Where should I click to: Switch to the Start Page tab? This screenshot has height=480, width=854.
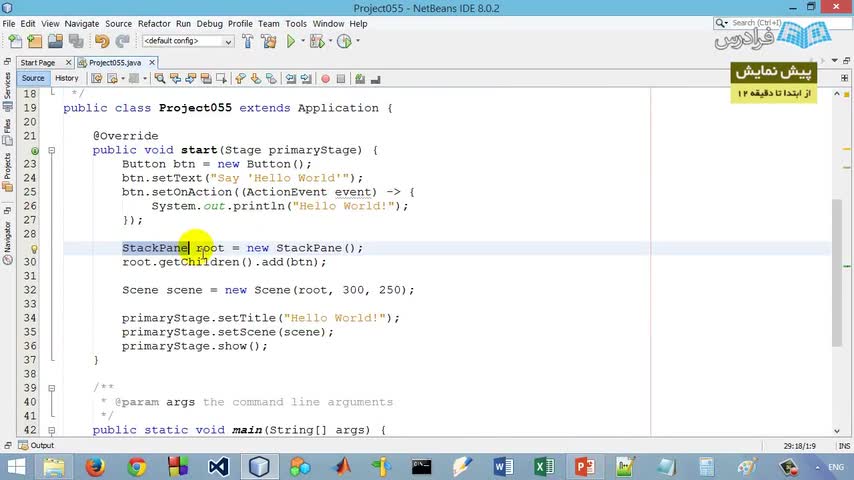pyautogui.click(x=38, y=63)
